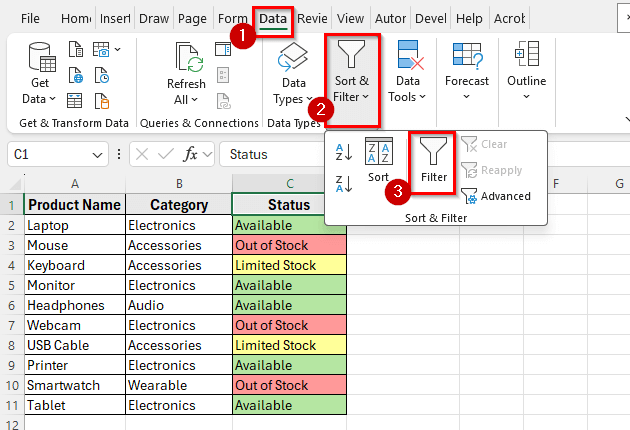630x430 pixels.
Task: Select column B header
Action: coord(179,184)
